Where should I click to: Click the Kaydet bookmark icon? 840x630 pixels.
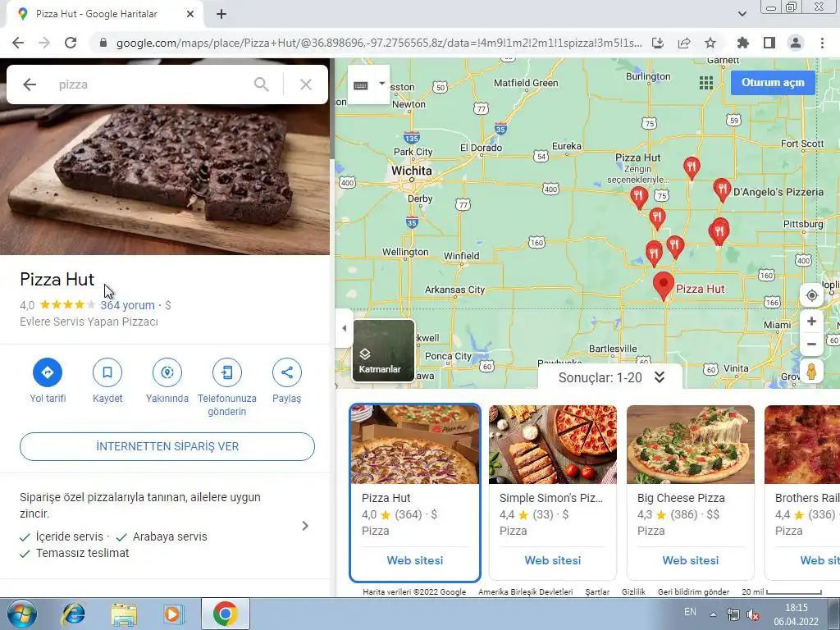pos(107,372)
